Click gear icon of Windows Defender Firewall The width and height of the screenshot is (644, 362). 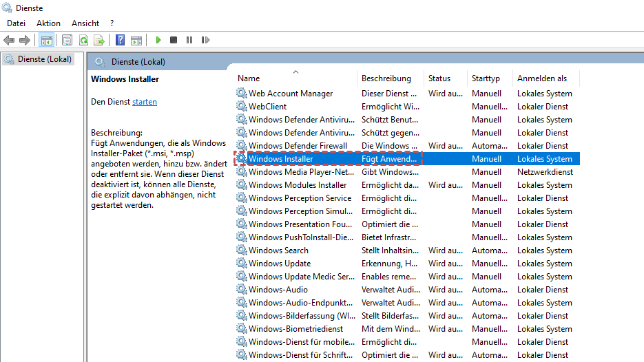pos(242,146)
